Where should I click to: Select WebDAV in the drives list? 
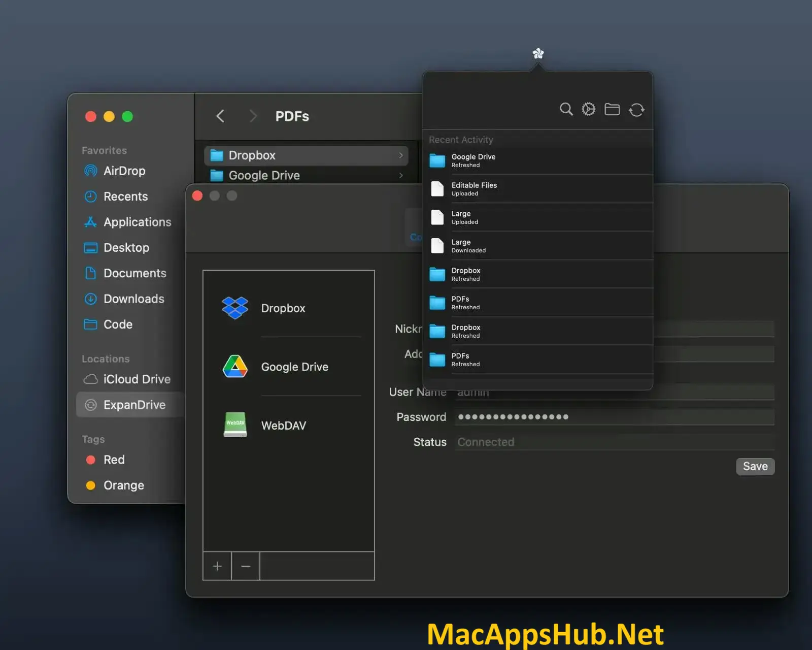[x=289, y=426]
